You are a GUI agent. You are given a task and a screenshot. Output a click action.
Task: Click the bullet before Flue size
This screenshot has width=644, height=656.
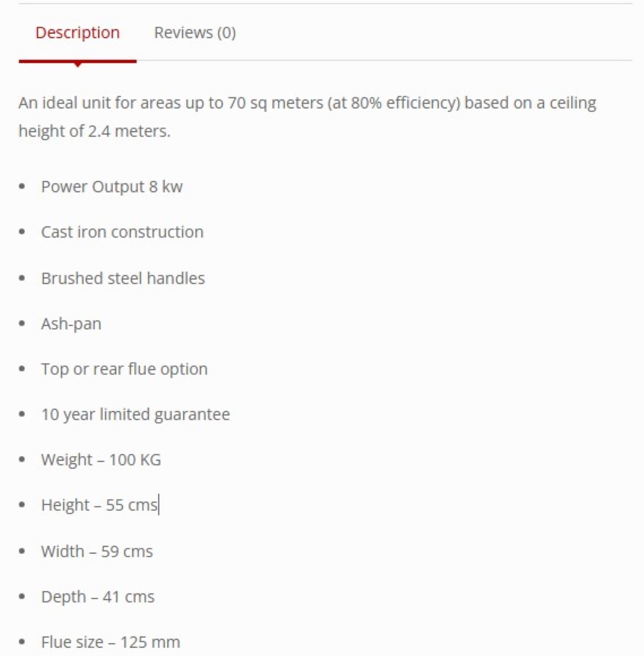point(22,641)
